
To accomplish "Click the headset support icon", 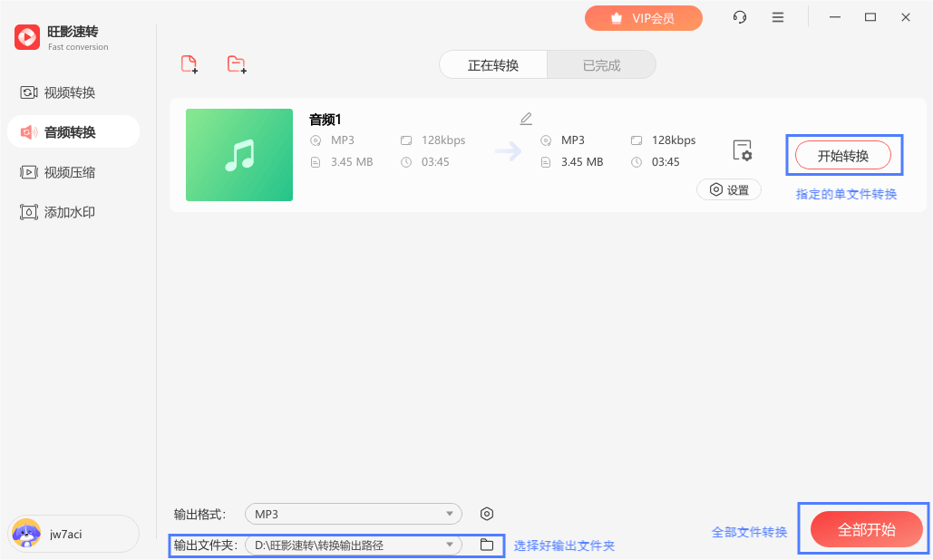I will tap(739, 17).
